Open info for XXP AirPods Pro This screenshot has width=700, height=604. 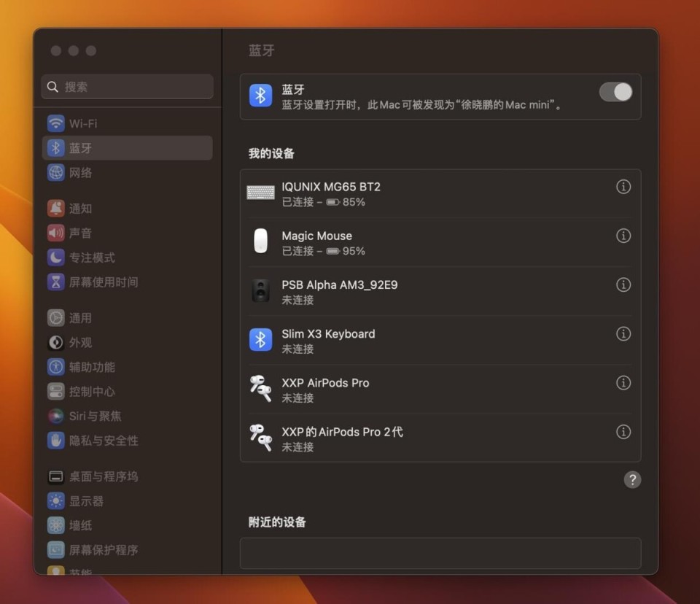[x=623, y=383]
